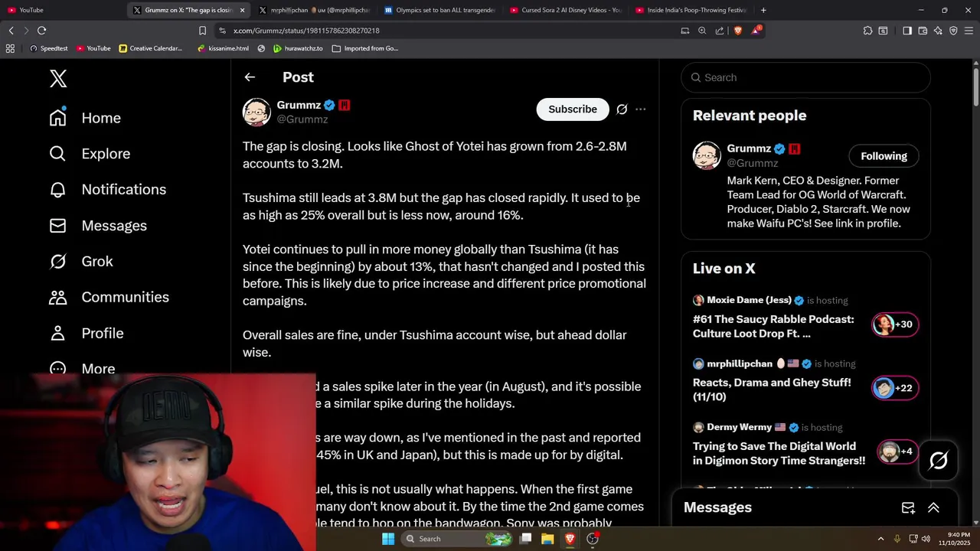Go back in browser history
This screenshot has width=980, height=551.
[x=11, y=31]
